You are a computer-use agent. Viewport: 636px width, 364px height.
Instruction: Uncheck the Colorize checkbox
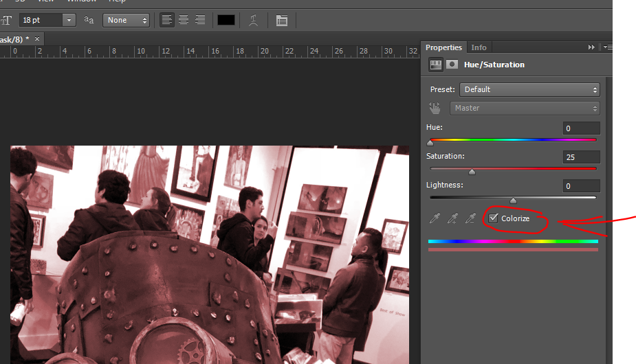click(493, 218)
